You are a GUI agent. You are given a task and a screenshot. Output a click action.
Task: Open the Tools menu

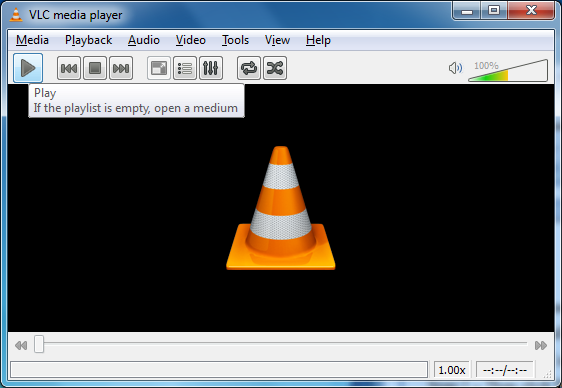235,40
